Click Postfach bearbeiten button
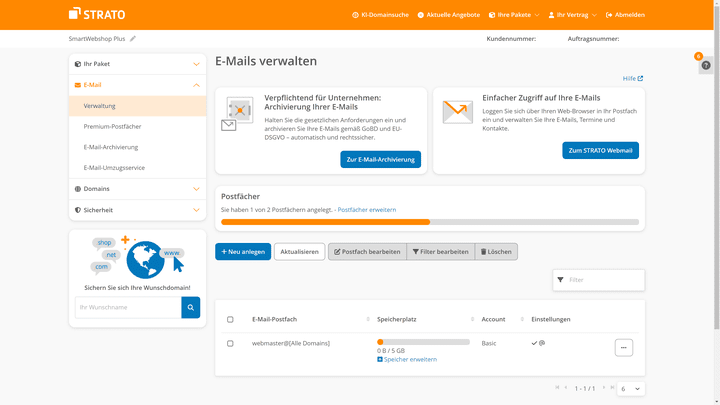This screenshot has width=720, height=405. (x=367, y=252)
